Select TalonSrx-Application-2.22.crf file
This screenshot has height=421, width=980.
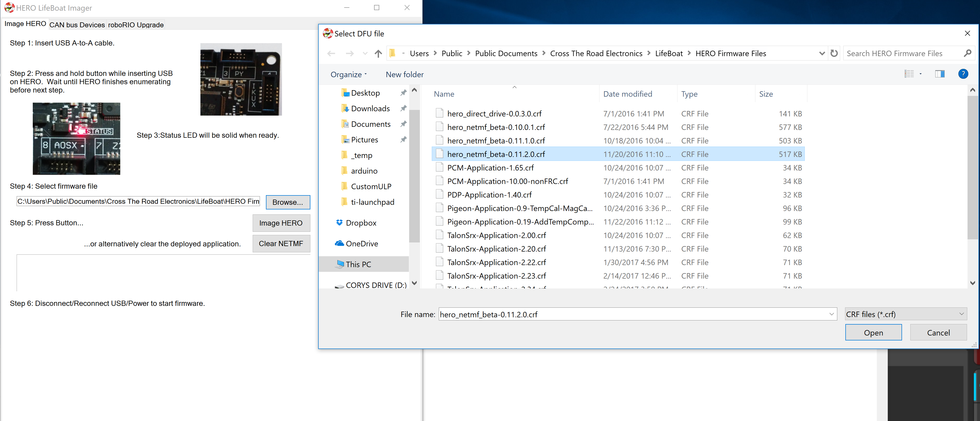496,262
